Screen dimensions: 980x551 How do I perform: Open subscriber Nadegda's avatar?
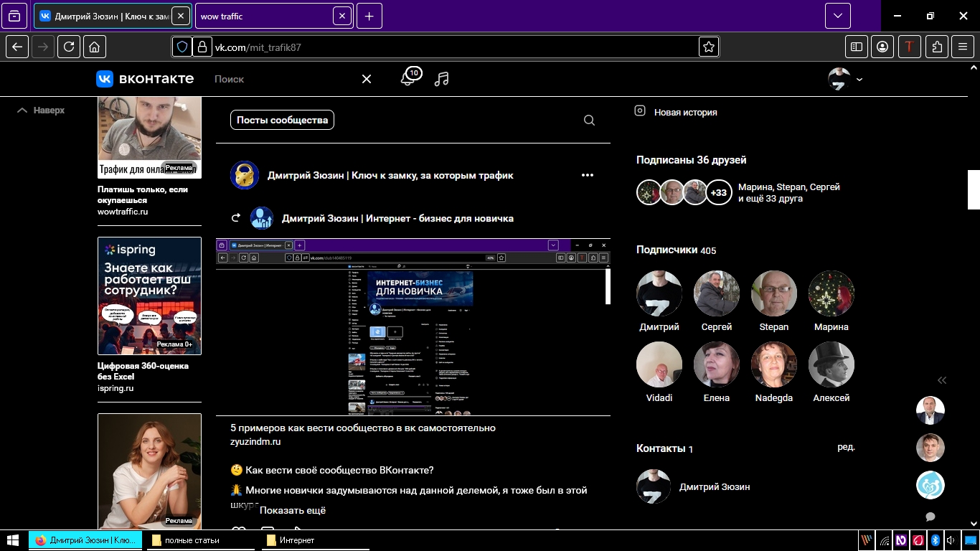tap(774, 364)
